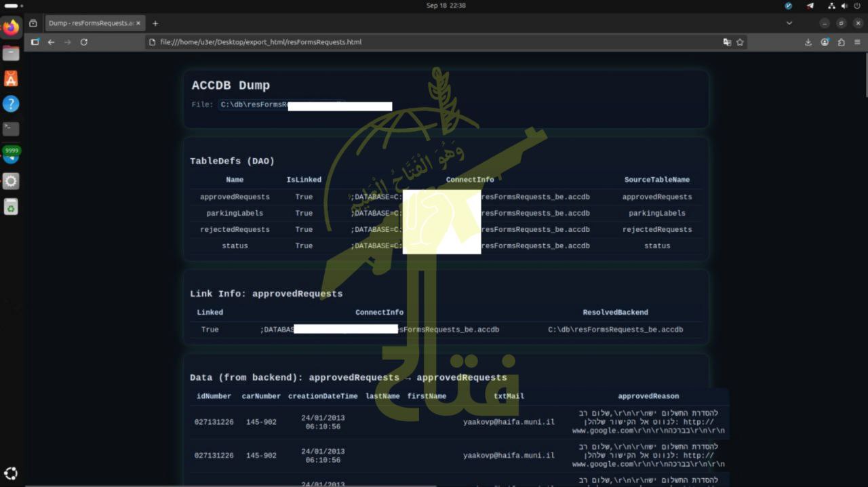Viewport: 868px width, 487px height.
Task: Bookmark this page with star icon
Action: click(x=740, y=42)
